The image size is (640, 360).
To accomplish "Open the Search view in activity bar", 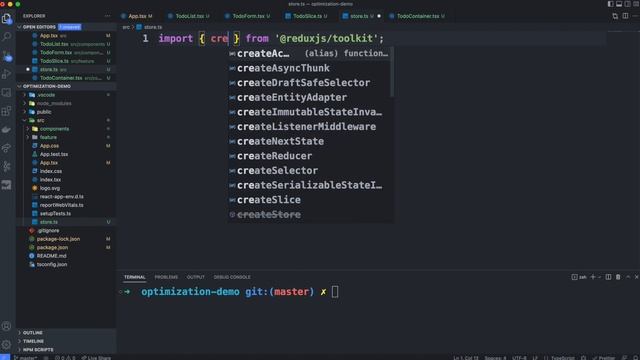I will (x=7, y=37).
